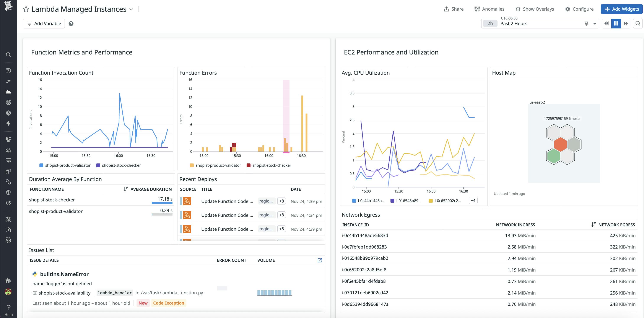Open recent history from the sidebar clock icon
This screenshot has width=644, height=318.
click(8, 70)
